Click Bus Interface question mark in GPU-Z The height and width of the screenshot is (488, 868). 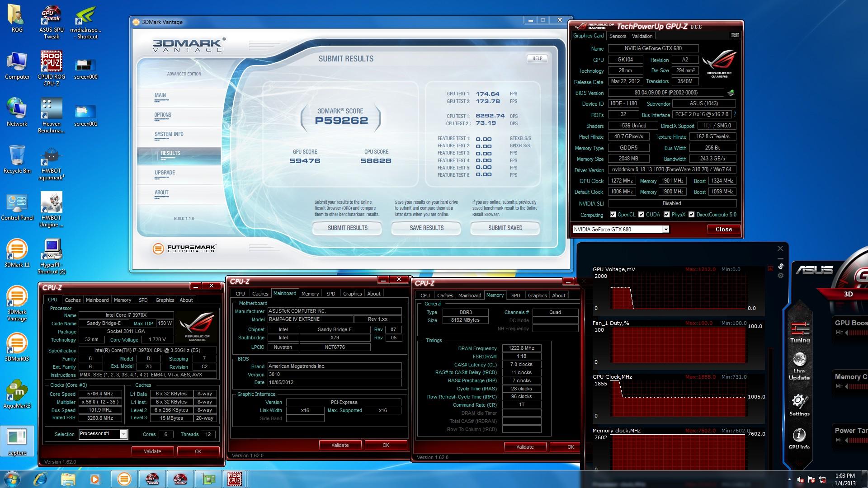(735, 114)
